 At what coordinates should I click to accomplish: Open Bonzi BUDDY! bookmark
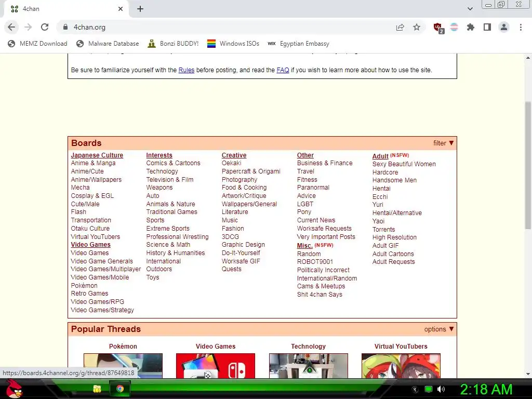(173, 44)
